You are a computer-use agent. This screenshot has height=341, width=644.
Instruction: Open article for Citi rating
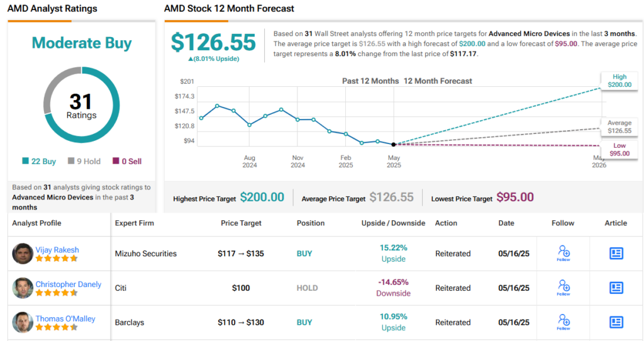point(616,288)
